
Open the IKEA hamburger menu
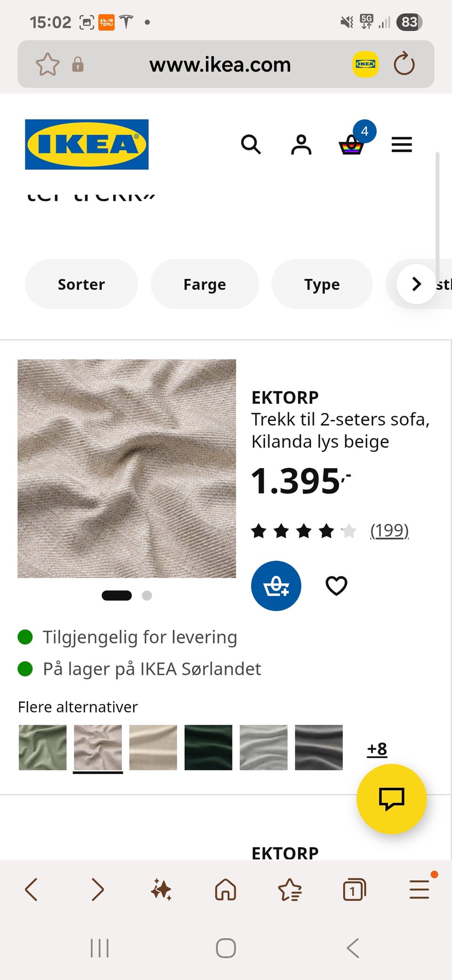(x=402, y=144)
